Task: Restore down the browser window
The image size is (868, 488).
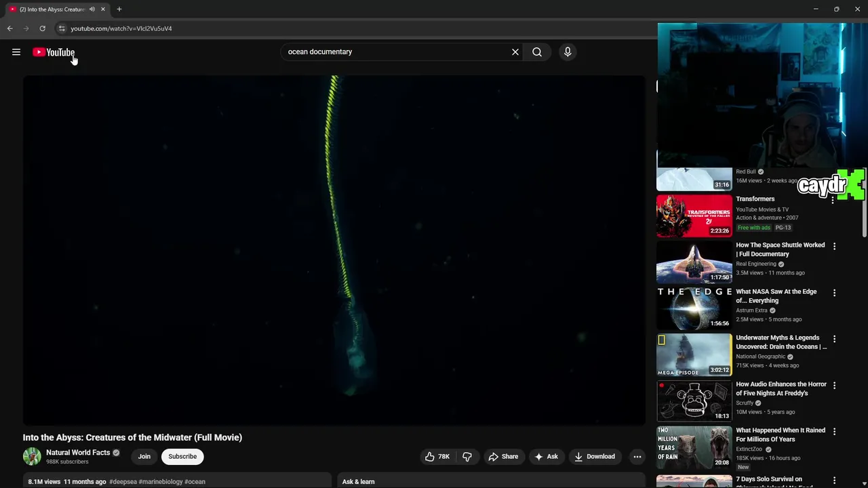Action: [x=837, y=9]
